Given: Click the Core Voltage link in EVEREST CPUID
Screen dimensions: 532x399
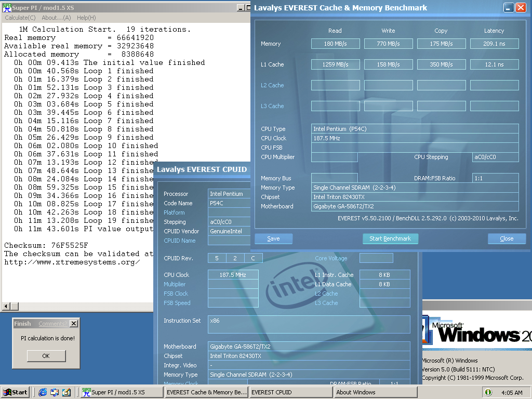Looking at the screenshot, I should (331, 258).
